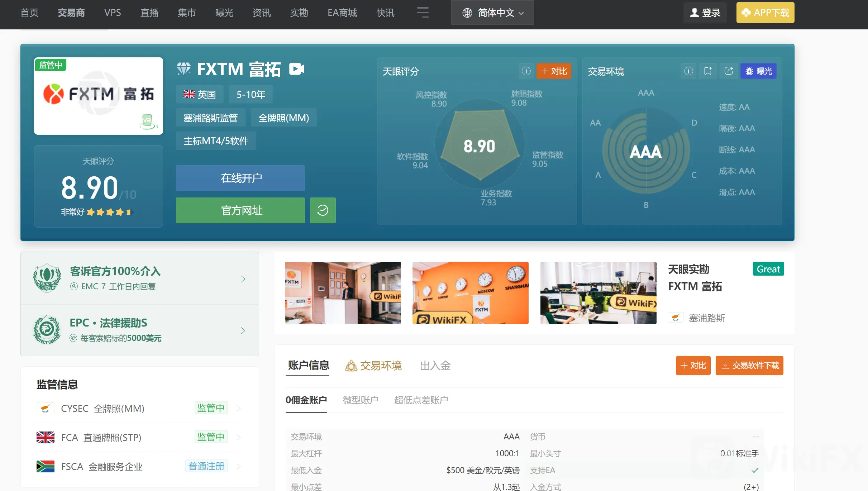Expand the EPC 法律援助S row arrow
Viewport: 868px width, 491px height.
(243, 330)
